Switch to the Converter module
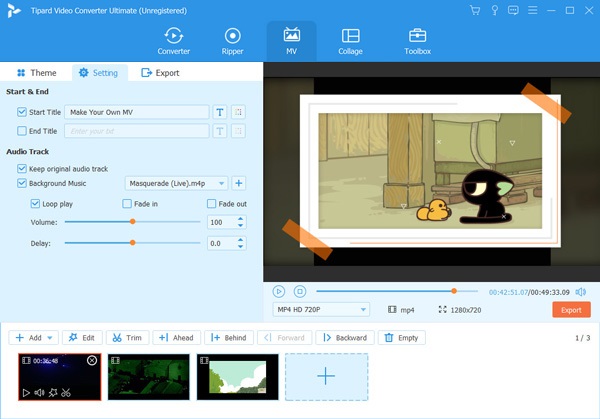 174,41
